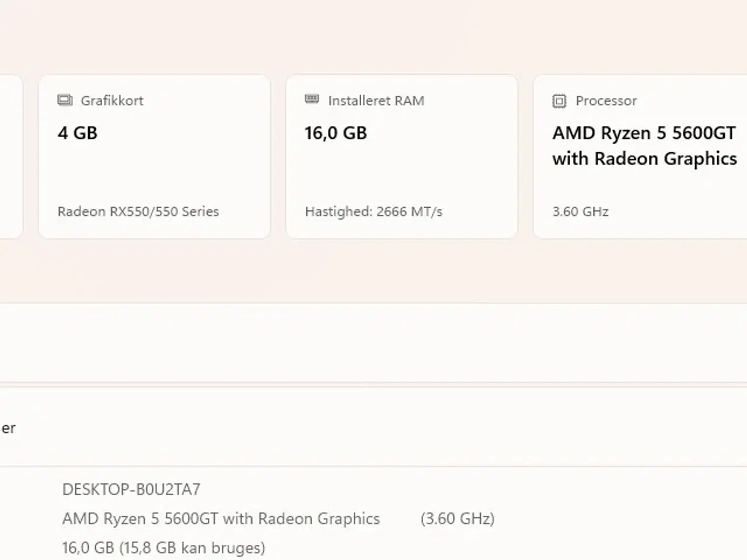Collapse the lower specifications panel
Viewport: 747px width, 560px height.
click(373, 428)
